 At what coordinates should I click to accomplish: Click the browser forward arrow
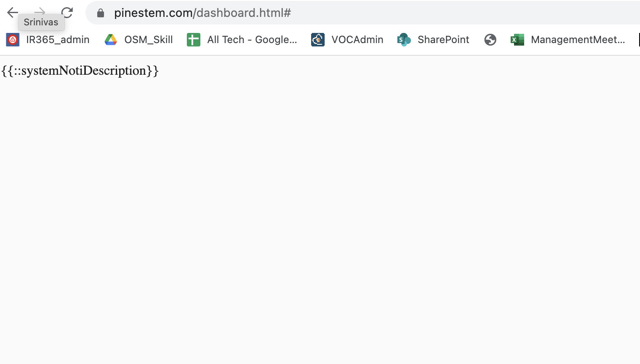[40, 11]
